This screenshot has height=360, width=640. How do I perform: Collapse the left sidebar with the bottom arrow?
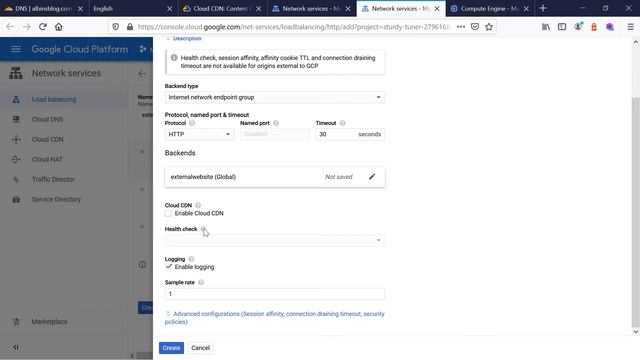coord(16,347)
